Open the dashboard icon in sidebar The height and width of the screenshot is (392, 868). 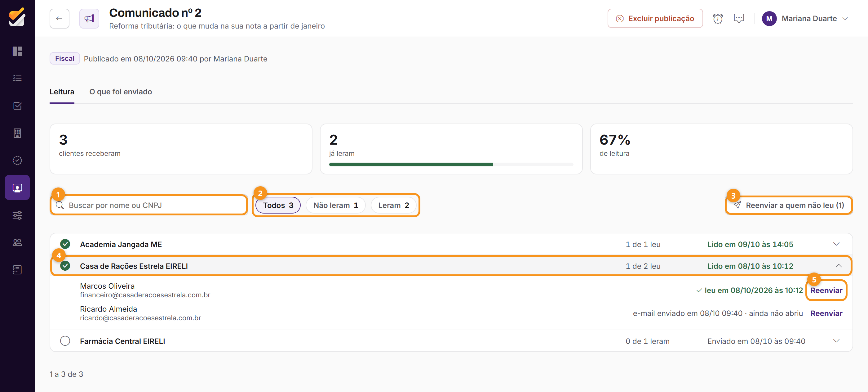point(17,51)
